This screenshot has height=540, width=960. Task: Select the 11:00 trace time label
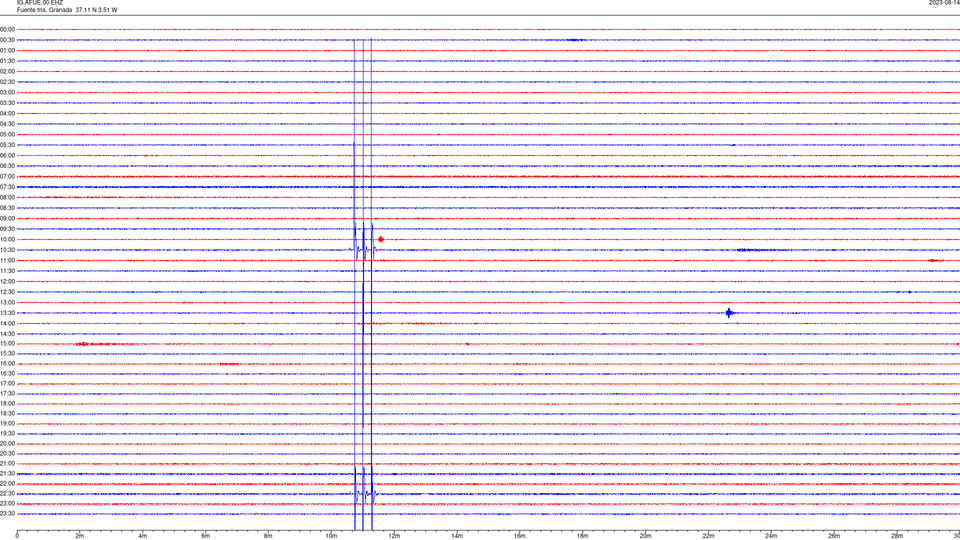point(7,261)
